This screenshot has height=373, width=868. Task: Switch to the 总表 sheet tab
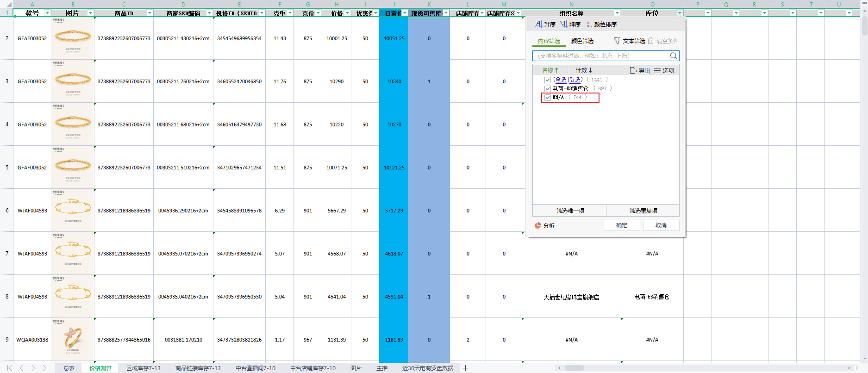coord(69,368)
